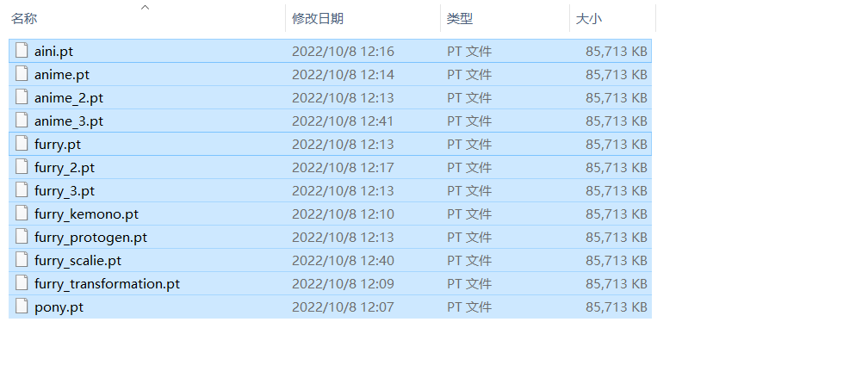Click the date 2022/10/8 12:17 of furry_2.pt
868x390 pixels.
pos(344,168)
